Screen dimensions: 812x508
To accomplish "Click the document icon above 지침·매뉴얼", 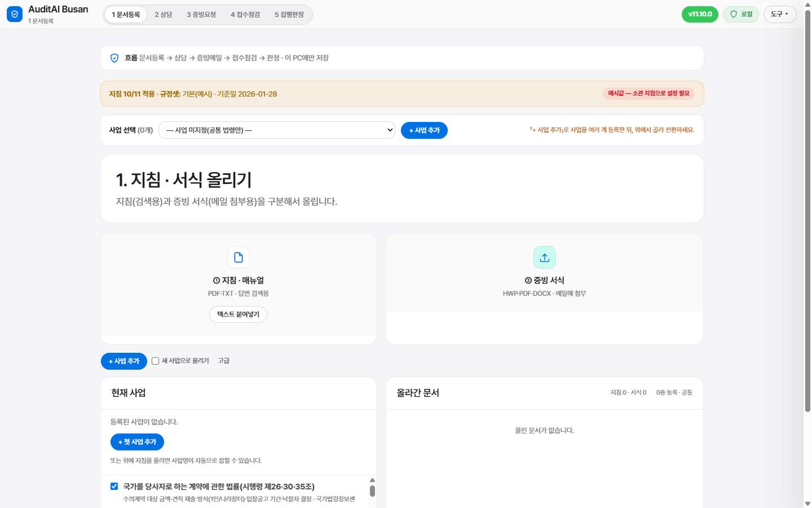I will click(239, 257).
